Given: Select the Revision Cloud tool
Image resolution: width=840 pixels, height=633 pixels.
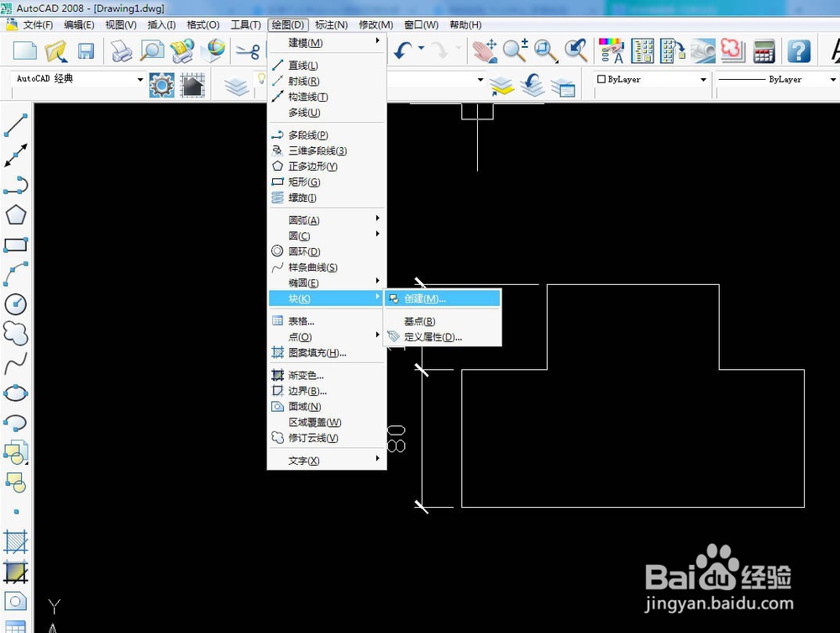Looking at the screenshot, I should coord(15,333).
